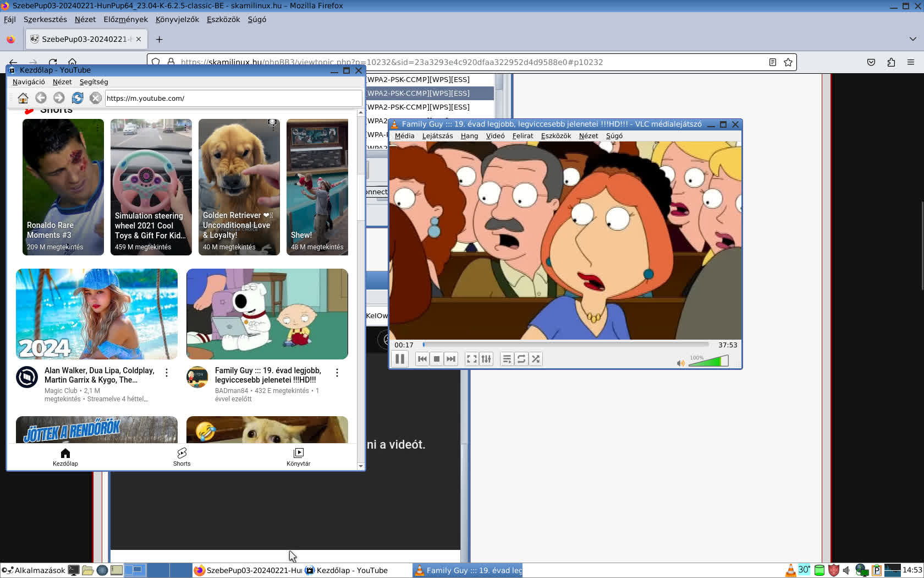Click the m.youtube.com URL field

[x=233, y=98]
